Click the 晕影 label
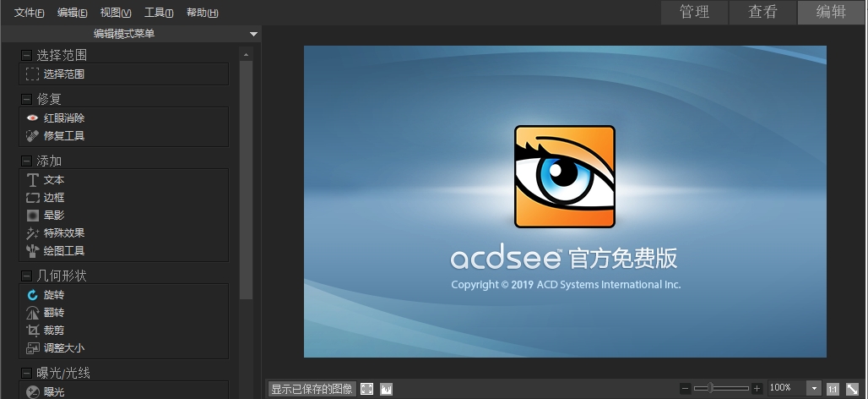The width and height of the screenshot is (868, 399). pos(54,216)
